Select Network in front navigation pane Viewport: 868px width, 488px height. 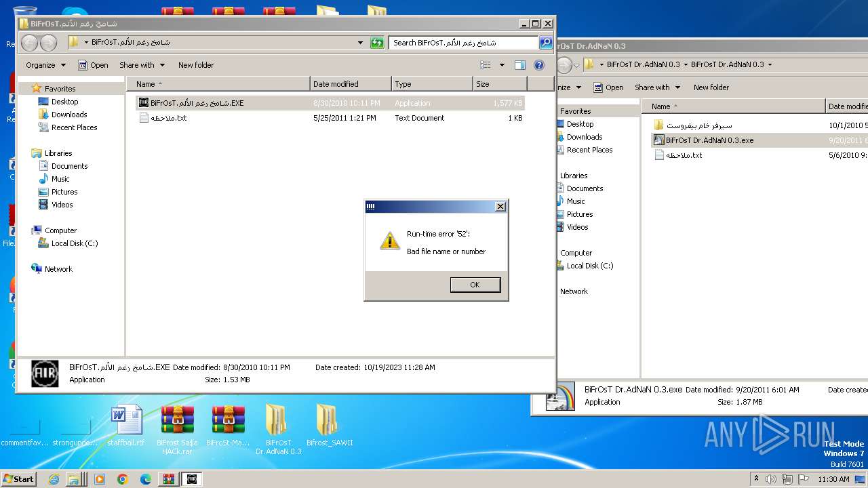[58, 269]
